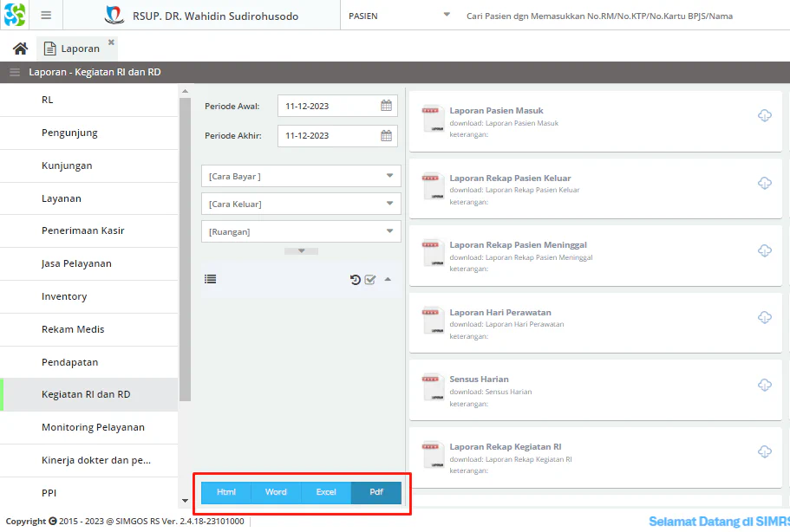Open calendar picker for Periode Awal
The width and height of the screenshot is (790, 532).
pyautogui.click(x=386, y=106)
